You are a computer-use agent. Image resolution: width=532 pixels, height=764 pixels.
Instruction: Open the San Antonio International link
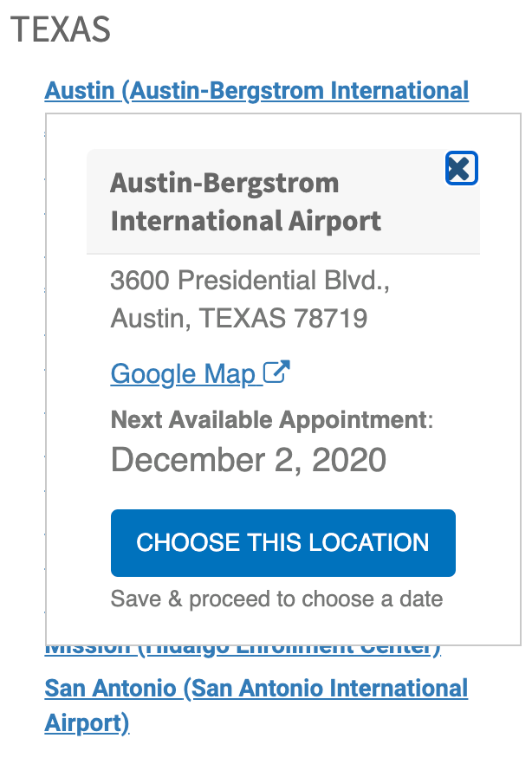tap(256, 689)
